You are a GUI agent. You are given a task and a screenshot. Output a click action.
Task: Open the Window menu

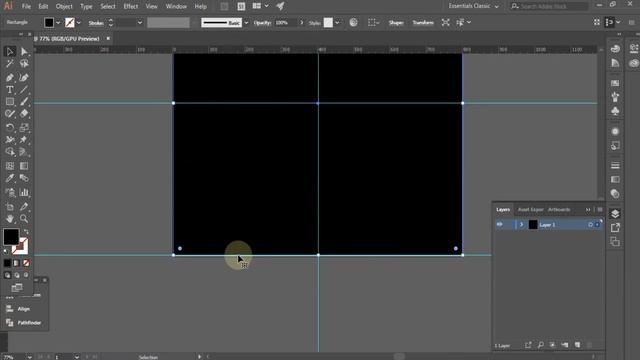pyautogui.click(x=176, y=7)
